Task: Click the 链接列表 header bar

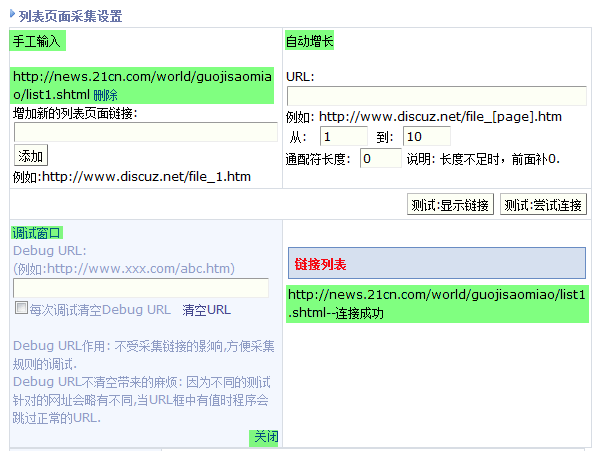Action: click(436, 264)
